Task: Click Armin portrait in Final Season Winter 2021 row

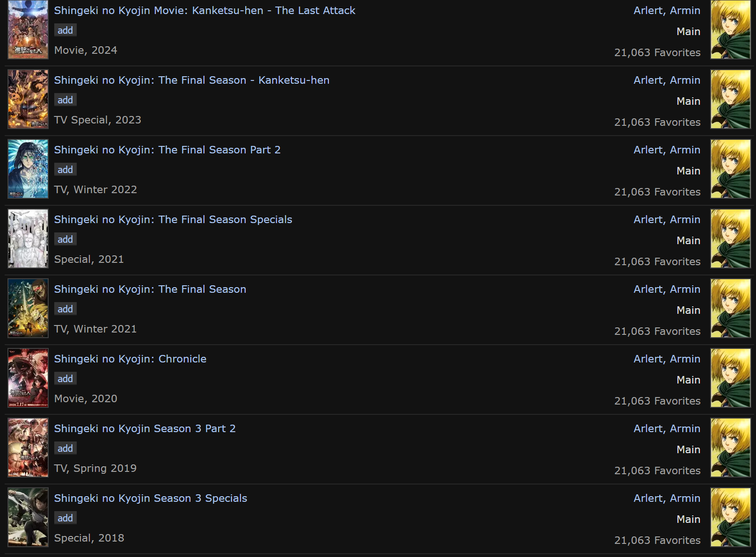Action: coord(730,308)
